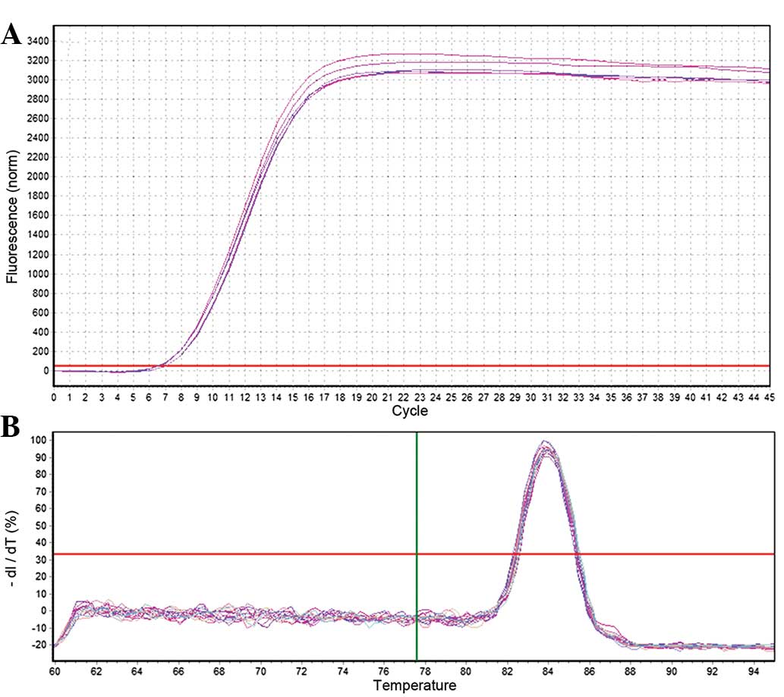Click the 'Cycle' x-axis title
Screen dimensions: 784x697
point(409,411)
